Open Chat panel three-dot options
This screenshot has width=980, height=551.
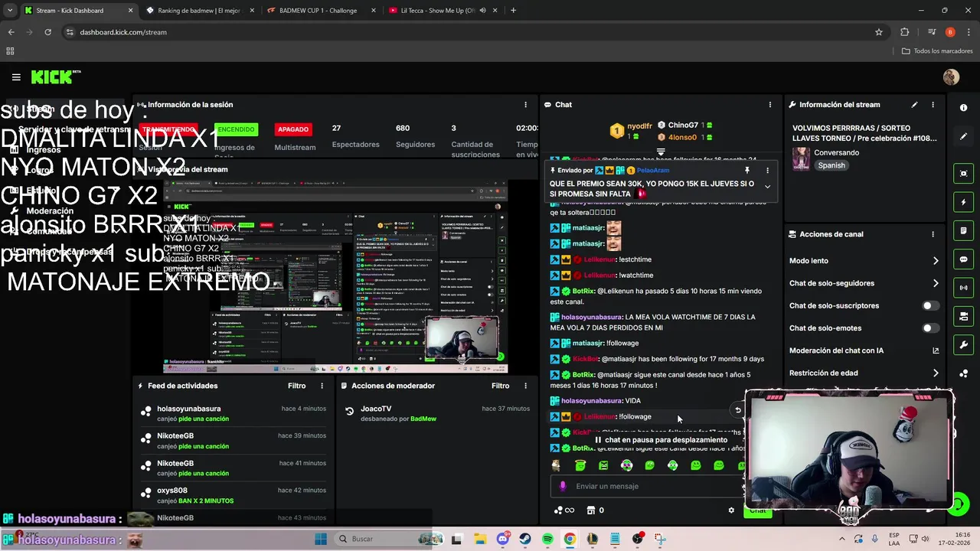(x=770, y=105)
